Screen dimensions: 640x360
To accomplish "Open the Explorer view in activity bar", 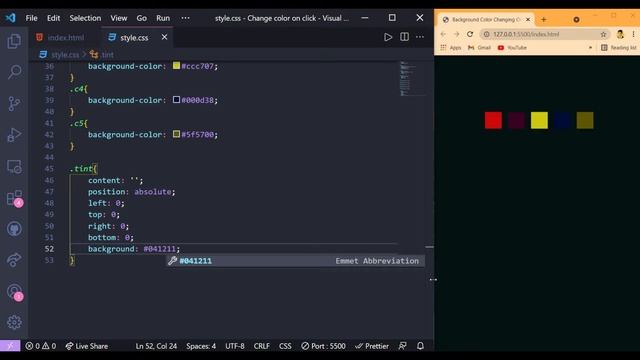I will coord(14,41).
